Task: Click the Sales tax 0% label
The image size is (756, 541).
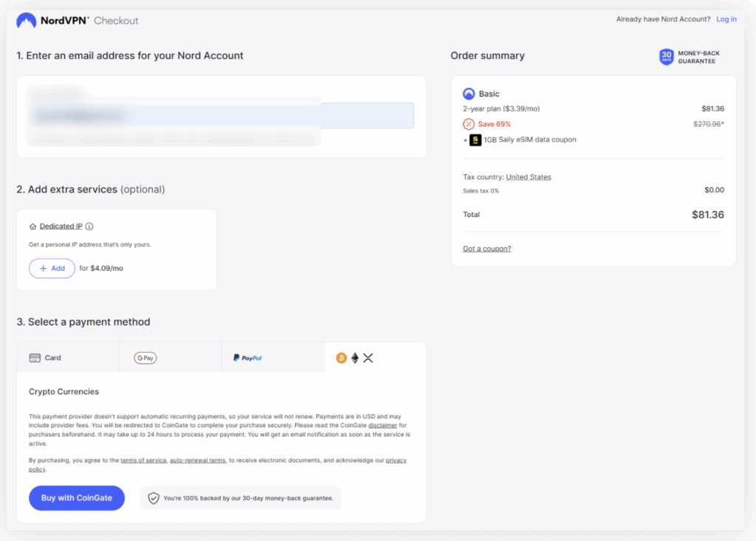Action: click(481, 191)
